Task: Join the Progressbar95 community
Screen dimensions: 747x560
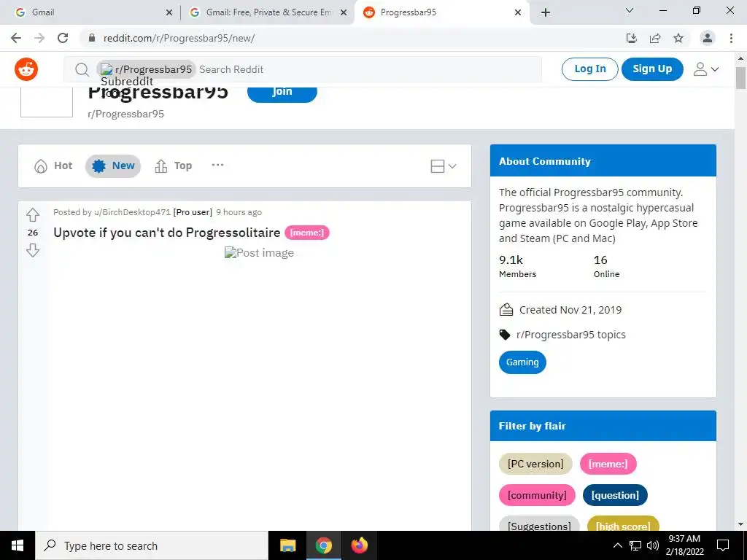Action: [282, 93]
